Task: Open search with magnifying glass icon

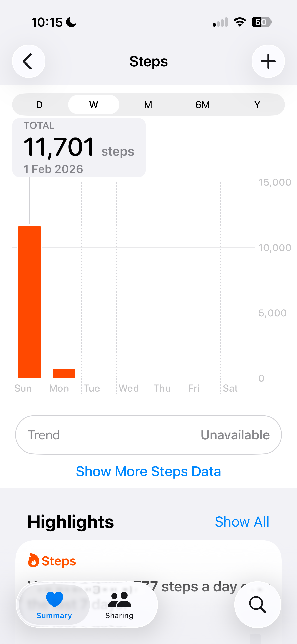Action: [x=257, y=604]
